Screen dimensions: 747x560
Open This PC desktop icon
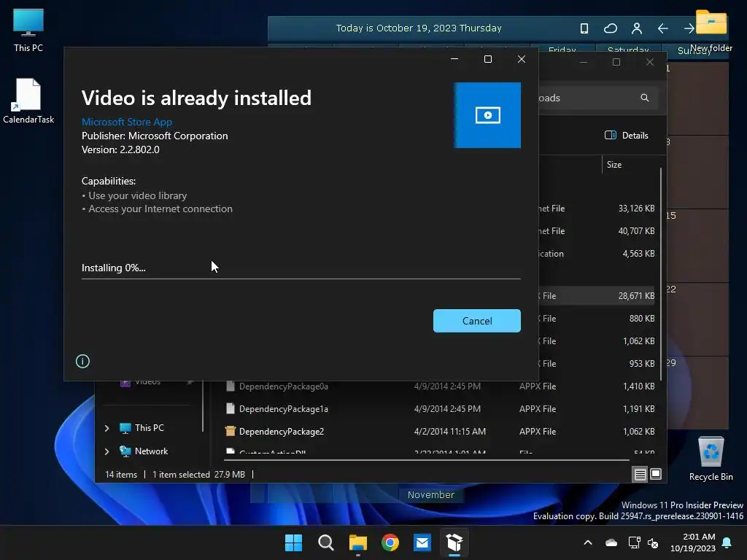(x=28, y=30)
